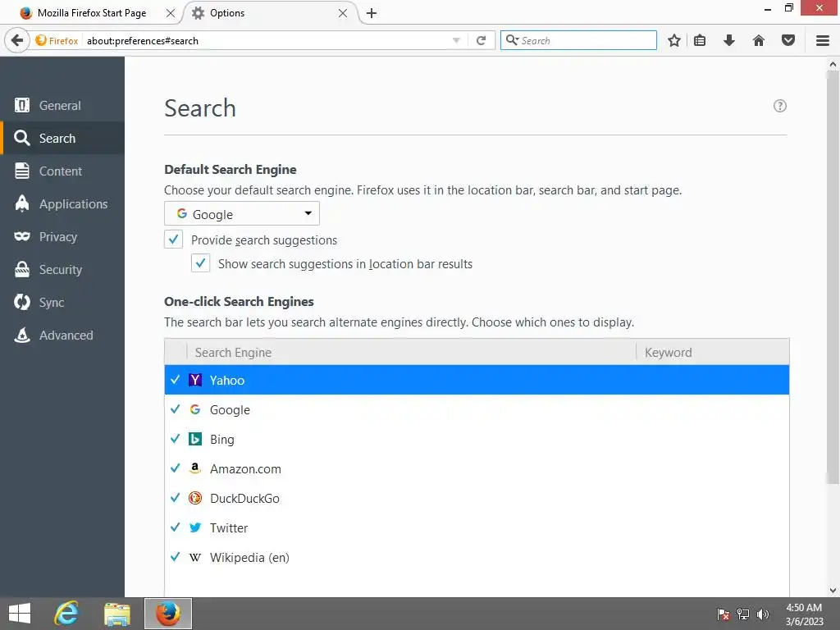Close the Options tab
840x630 pixels.
[x=343, y=13]
